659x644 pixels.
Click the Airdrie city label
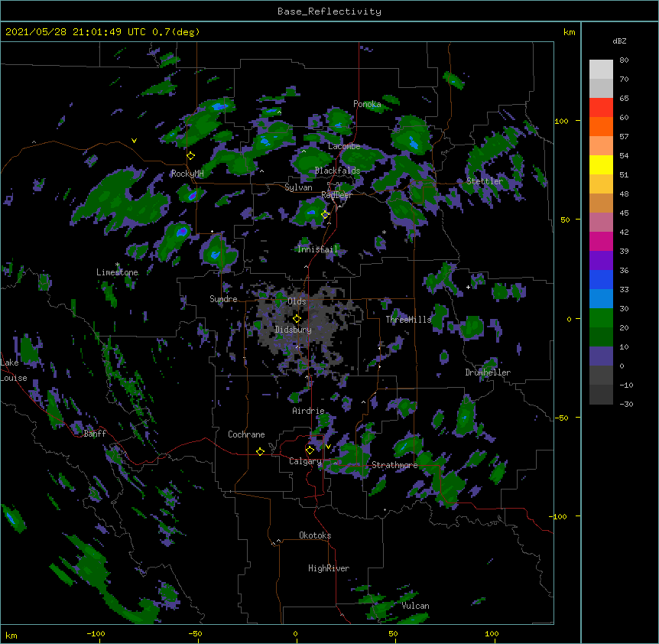tap(309, 411)
